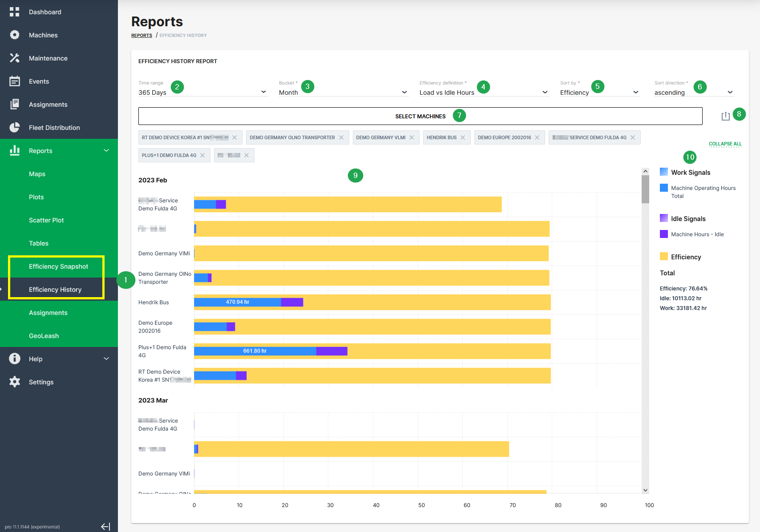Viewport: 760px width, 532px height.
Task: Open Settings gear icon in sidebar
Action: coord(15,382)
